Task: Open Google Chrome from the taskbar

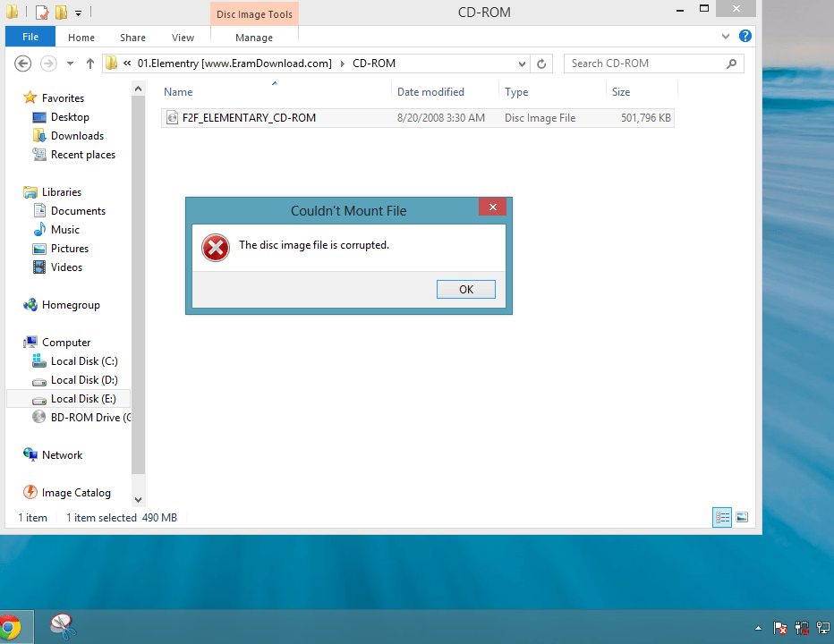Action: coord(14,625)
